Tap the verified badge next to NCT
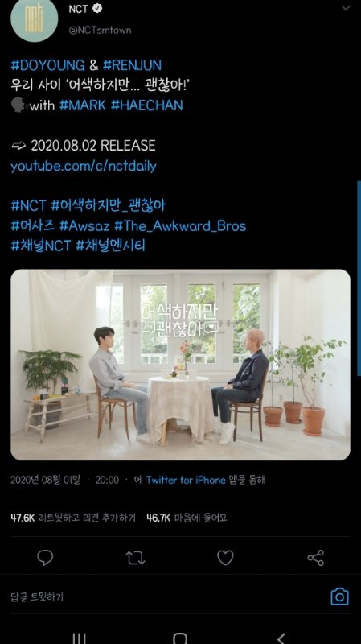The height and width of the screenshot is (644, 361). coord(97,9)
